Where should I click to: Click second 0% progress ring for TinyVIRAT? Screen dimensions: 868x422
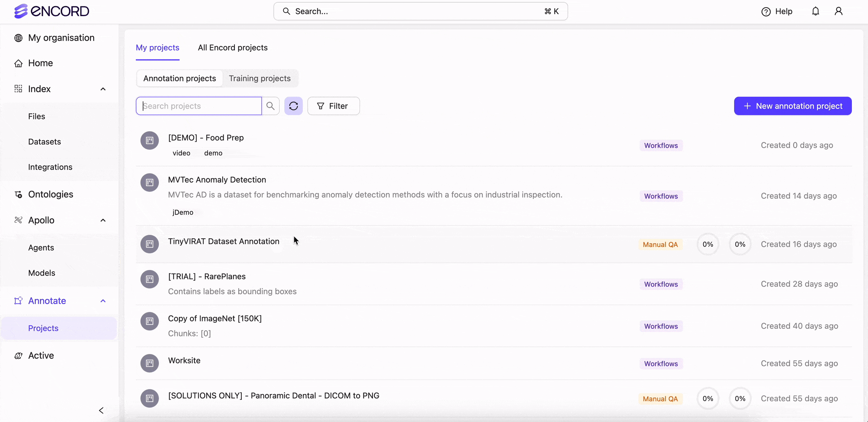click(x=740, y=244)
